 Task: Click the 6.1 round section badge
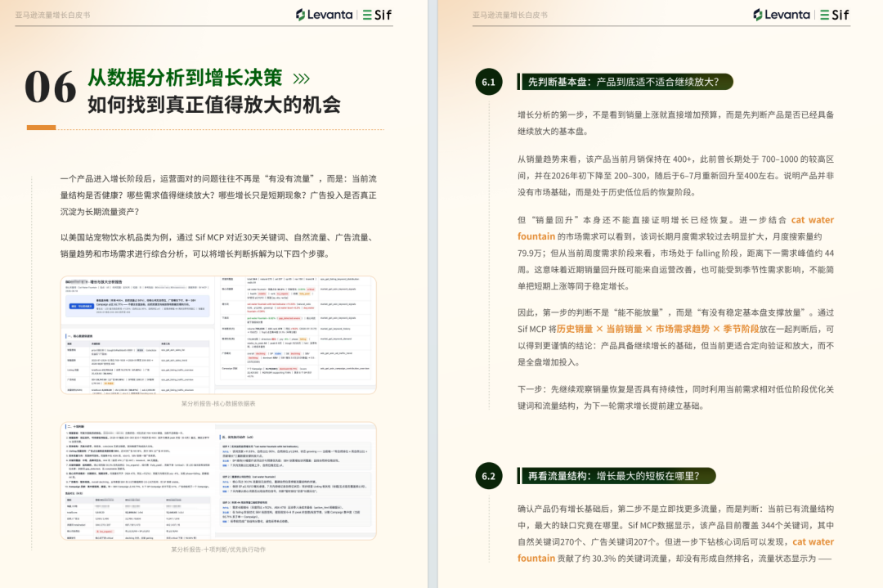[x=488, y=82]
